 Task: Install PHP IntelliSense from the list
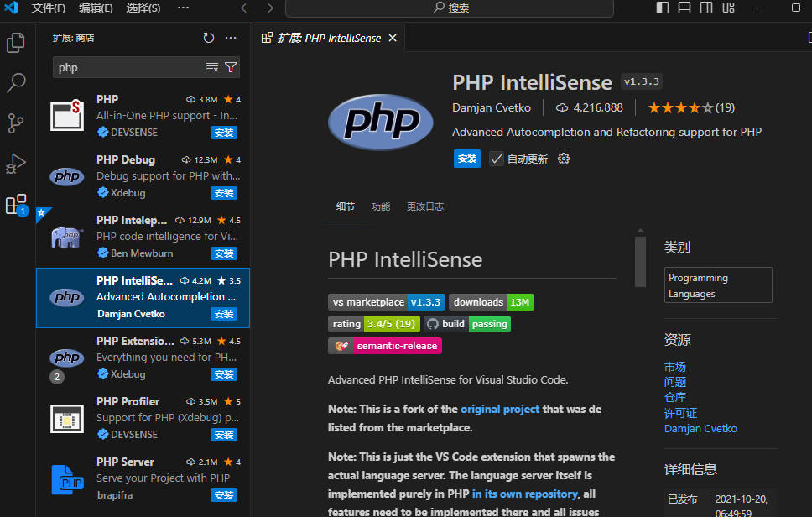pyautogui.click(x=224, y=314)
